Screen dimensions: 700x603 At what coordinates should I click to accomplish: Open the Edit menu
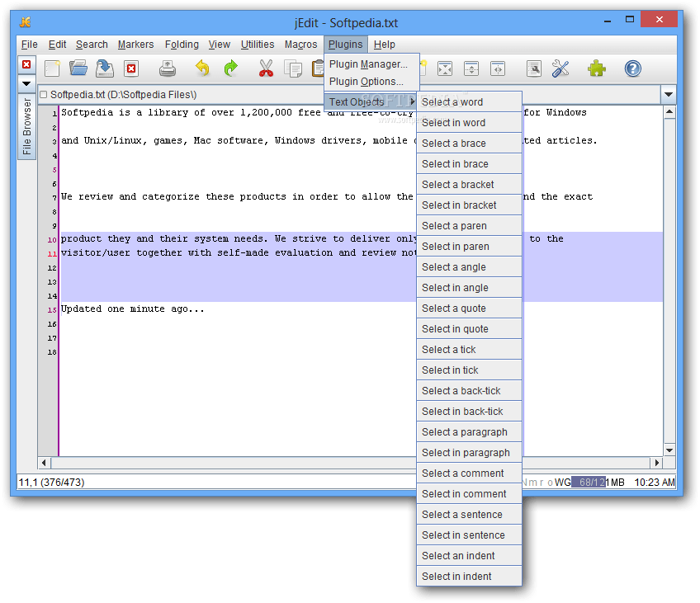(57, 45)
